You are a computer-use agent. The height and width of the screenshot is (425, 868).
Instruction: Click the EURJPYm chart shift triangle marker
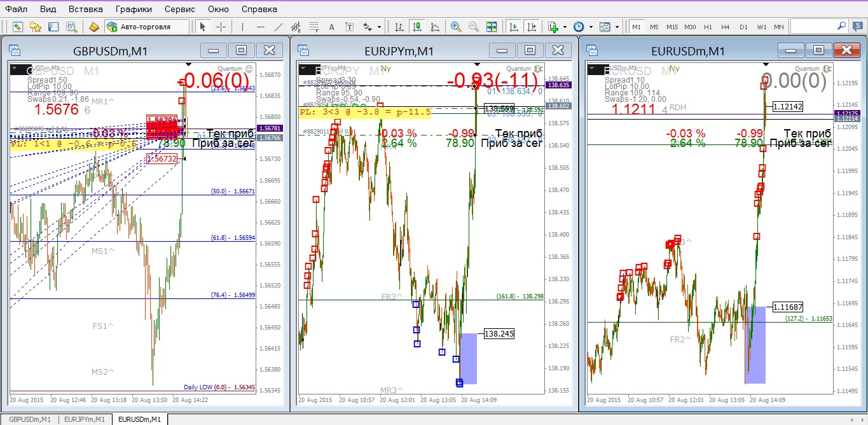tap(478, 64)
